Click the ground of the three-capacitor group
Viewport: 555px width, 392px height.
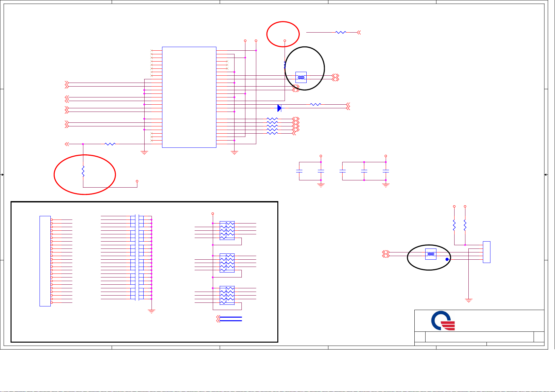(x=386, y=185)
